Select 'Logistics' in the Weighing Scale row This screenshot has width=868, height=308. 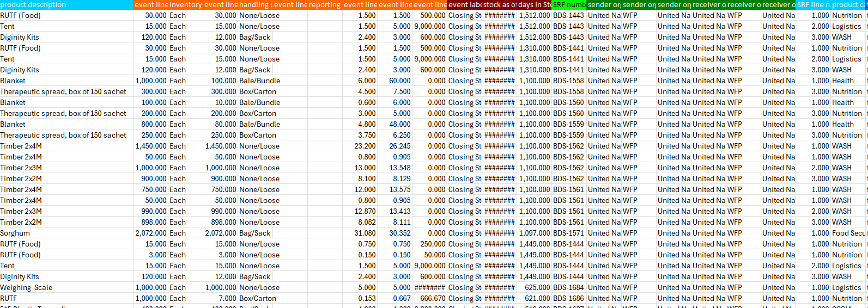pyautogui.click(x=847, y=287)
